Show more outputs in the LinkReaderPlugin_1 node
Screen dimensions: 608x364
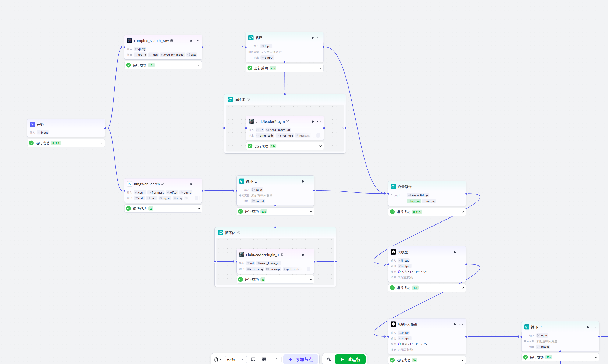click(309, 269)
